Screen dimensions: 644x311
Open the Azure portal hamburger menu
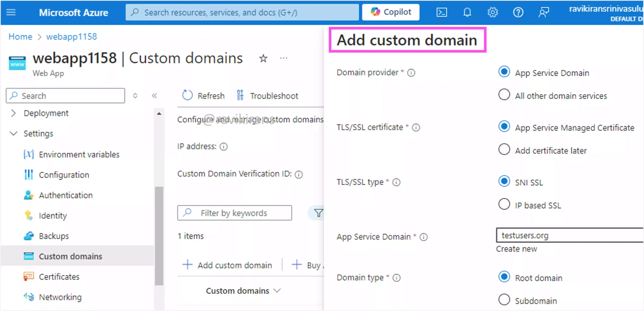pyautogui.click(x=11, y=12)
